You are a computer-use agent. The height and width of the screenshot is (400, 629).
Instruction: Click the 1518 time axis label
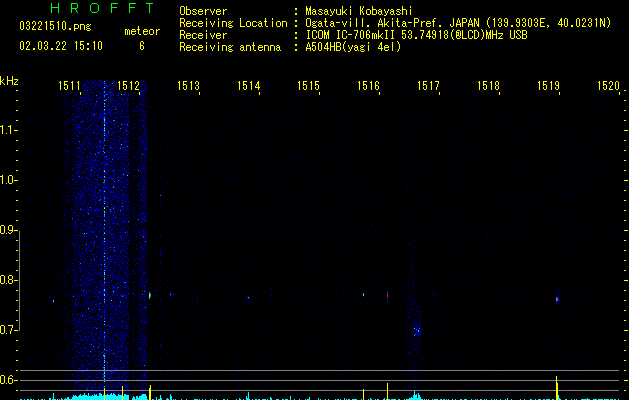[488, 86]
